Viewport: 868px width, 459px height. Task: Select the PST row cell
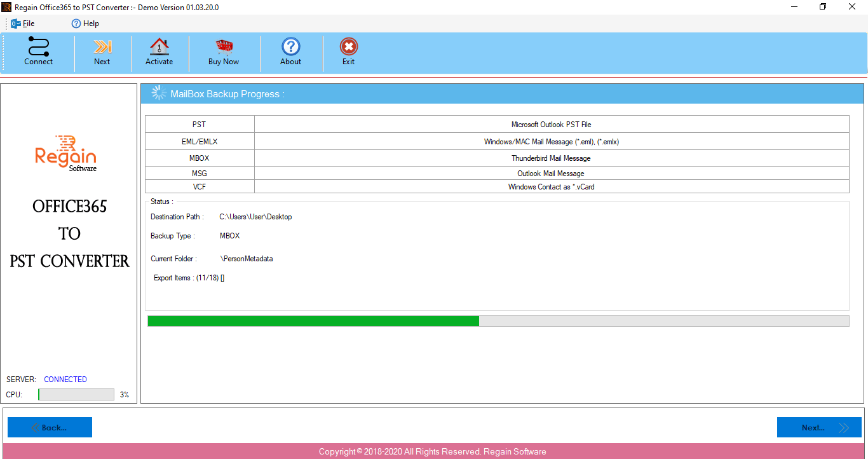click(200, 125)
